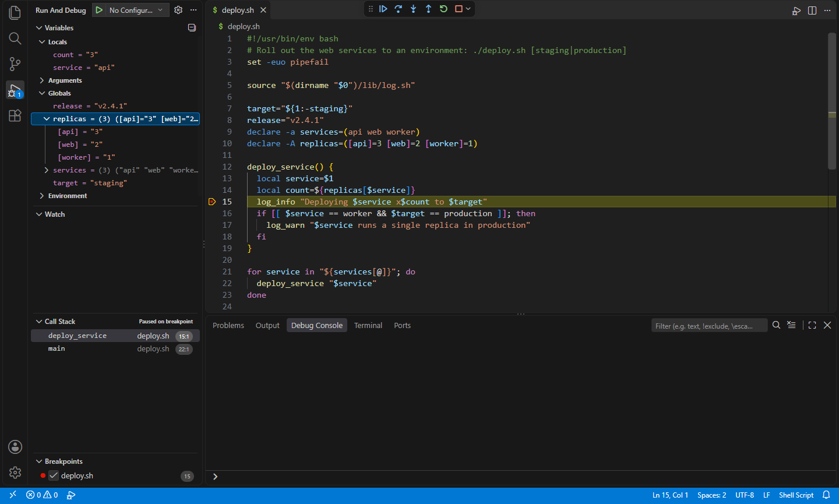Screen dimensions: 839x504
Task: Collapse the Call Stack section
Action: coord(39,322)
